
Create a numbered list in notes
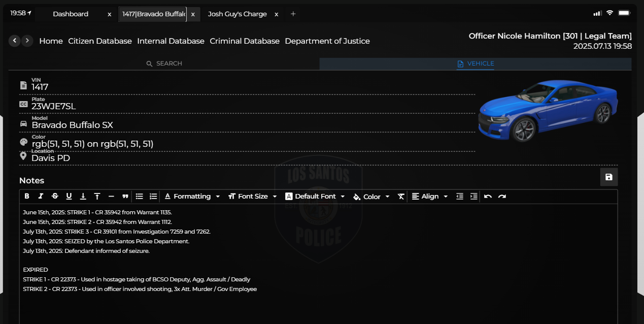pos(153,197)
